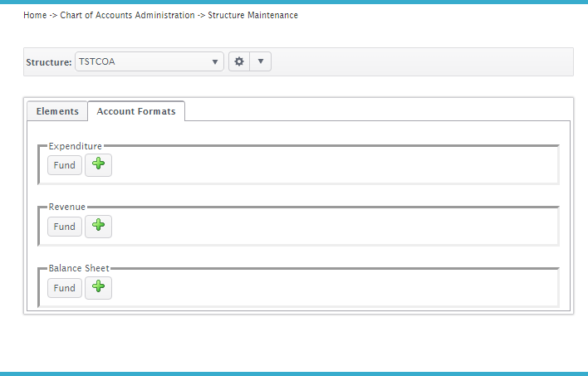This screenshot has height=376, width=588.
Task: Click the Fund button under Expenditure
Action: [65, 165]
